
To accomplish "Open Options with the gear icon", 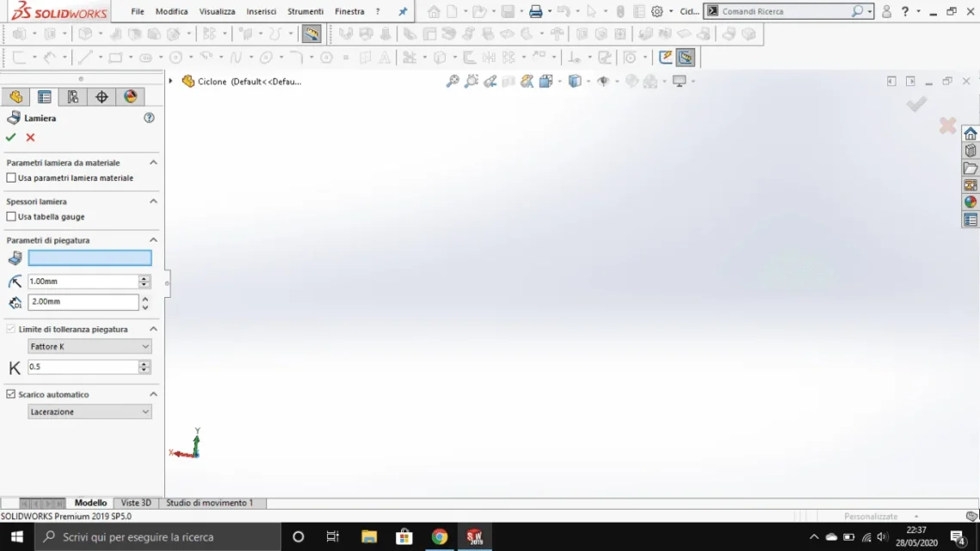I will [x=656, y=11].
